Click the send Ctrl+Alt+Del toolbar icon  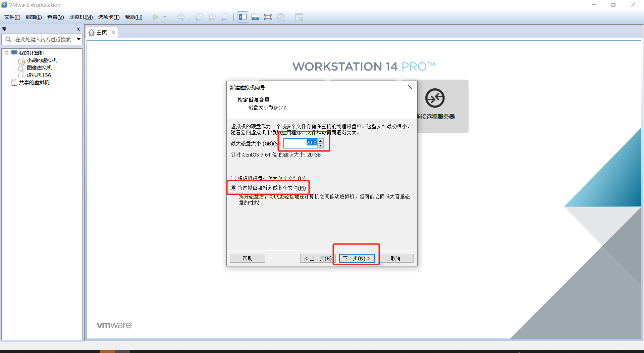tap(181, 17)
